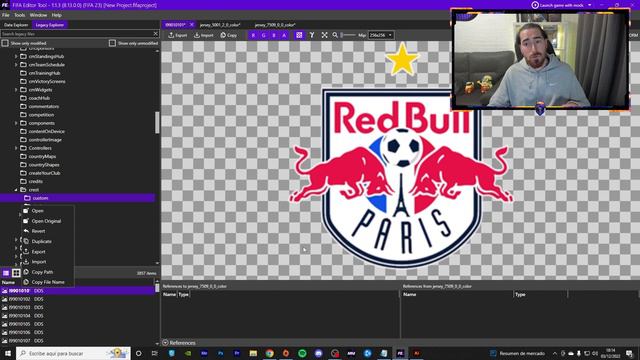The image size is (640, 360).
Task: Select the l99010106 DDS file row
Action: coord(77,332)
